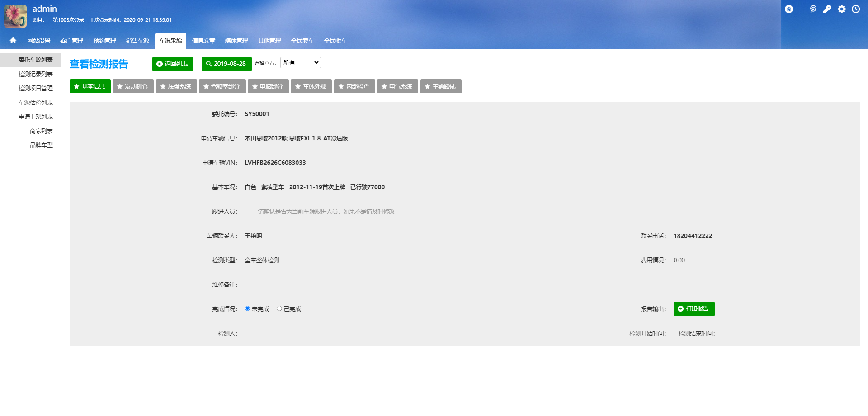Open the 发动机仓 star tab

tap(133, 87)
